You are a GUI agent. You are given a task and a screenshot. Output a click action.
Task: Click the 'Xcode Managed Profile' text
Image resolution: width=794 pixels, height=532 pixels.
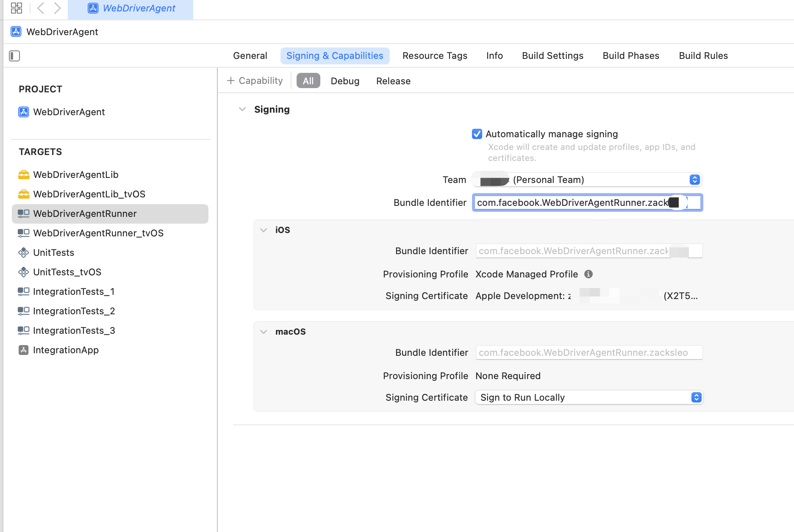527,274
